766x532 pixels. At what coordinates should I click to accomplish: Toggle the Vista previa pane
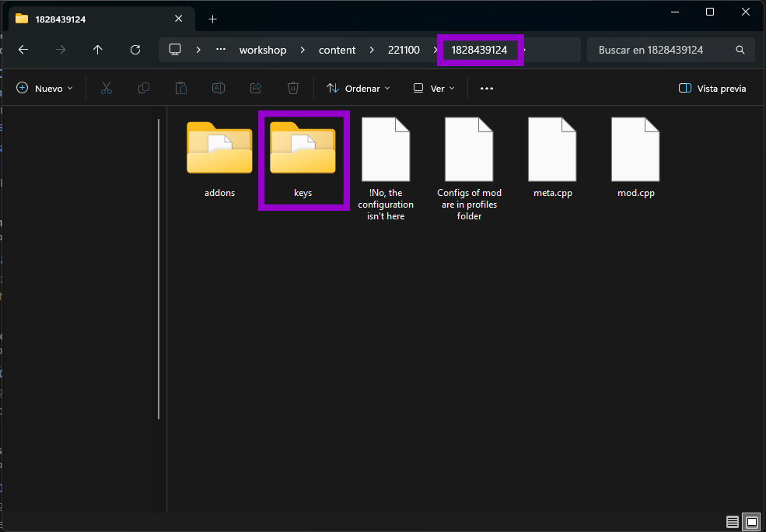pos(712,89)
